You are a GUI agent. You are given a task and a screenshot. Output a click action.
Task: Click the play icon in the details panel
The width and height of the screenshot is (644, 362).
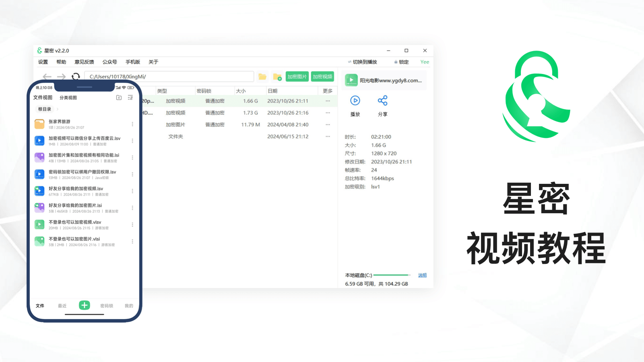pyautogui.click(x=355, y=101)
